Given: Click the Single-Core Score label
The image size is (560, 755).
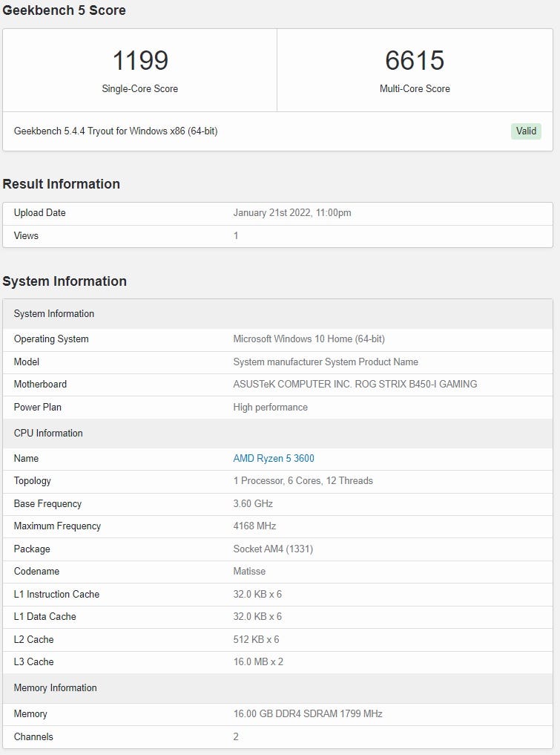Looking at the screenshot, I should (x=140, y=88).
